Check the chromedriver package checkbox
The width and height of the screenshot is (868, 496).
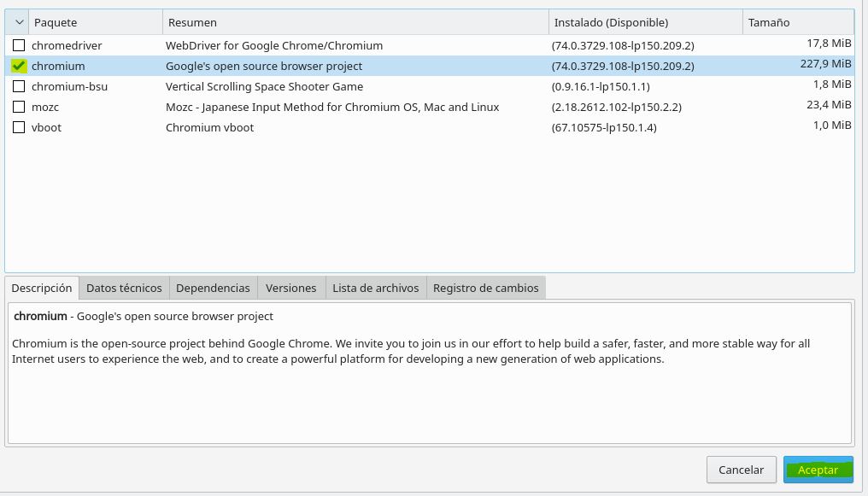point(19,45)
